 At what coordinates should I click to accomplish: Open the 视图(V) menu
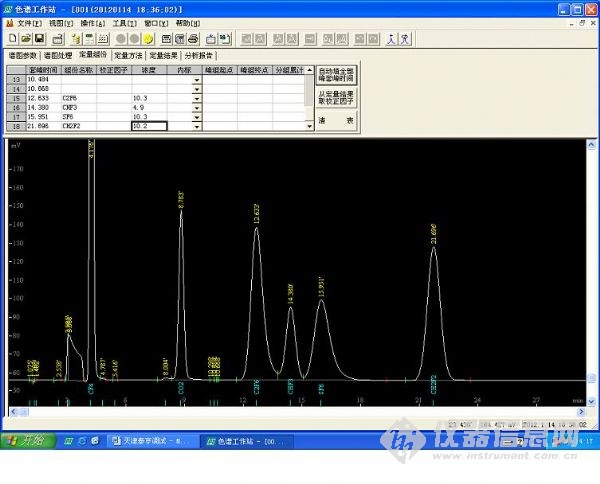61,23
